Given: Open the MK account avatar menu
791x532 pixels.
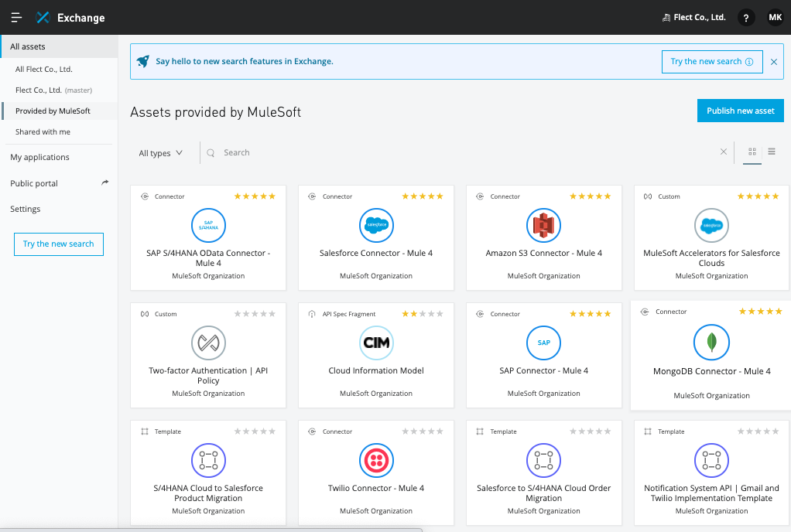Looking at the screenshot, I should tap(775, 17).
